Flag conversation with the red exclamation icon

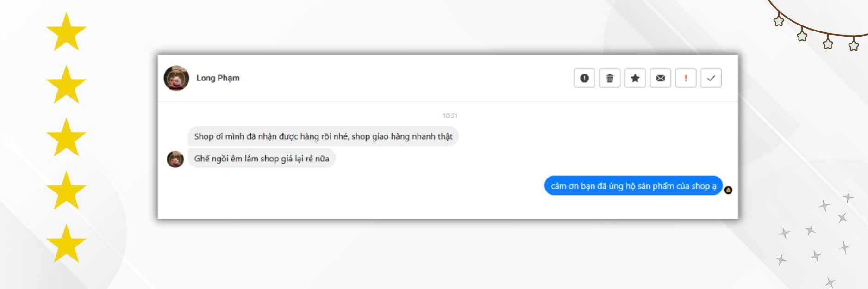click(x=686, y=78)
